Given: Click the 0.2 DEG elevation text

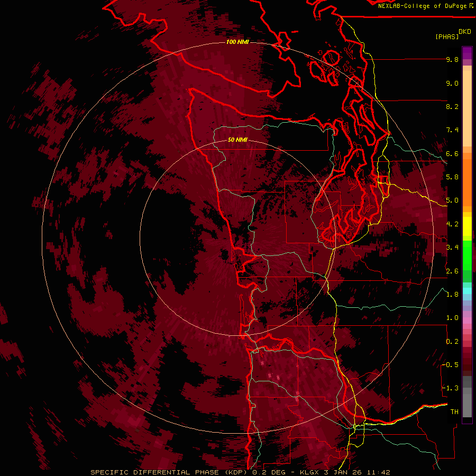Looking at the screenshot, I should tap(270, 472).
